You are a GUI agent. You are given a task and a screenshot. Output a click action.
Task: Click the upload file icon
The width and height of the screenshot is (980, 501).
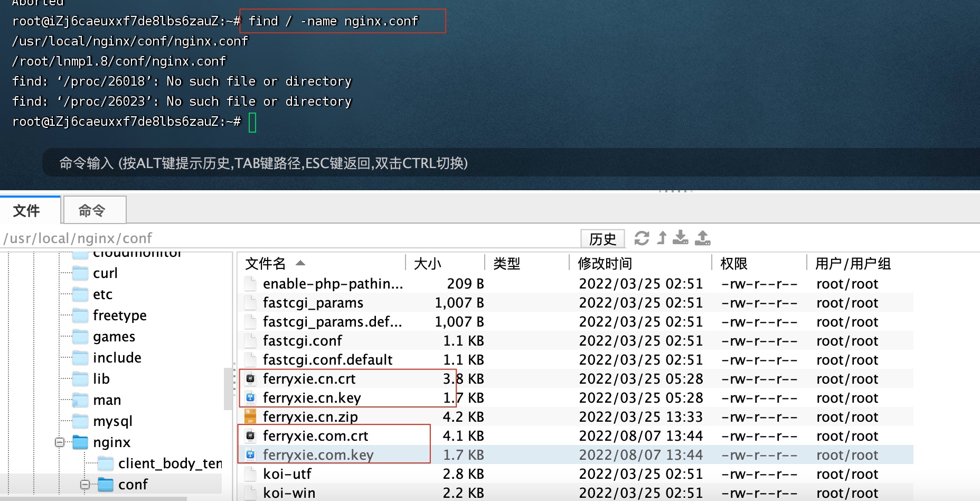click(702, 238)
